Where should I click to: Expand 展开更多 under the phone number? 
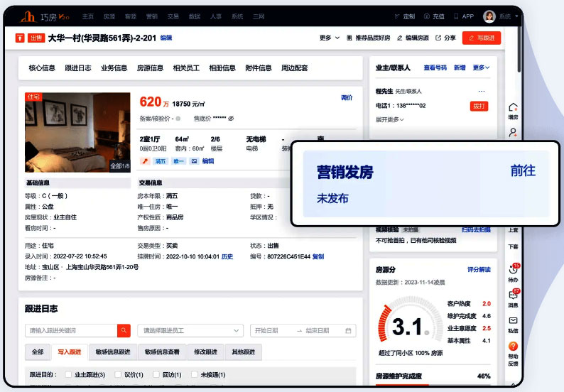(x=389, y=119)
